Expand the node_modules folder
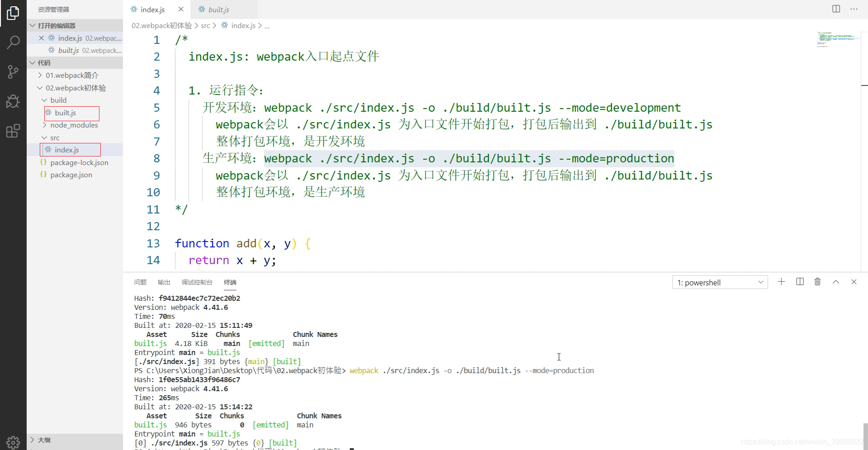Screen dimensions: 868x450 coord(75,125)
